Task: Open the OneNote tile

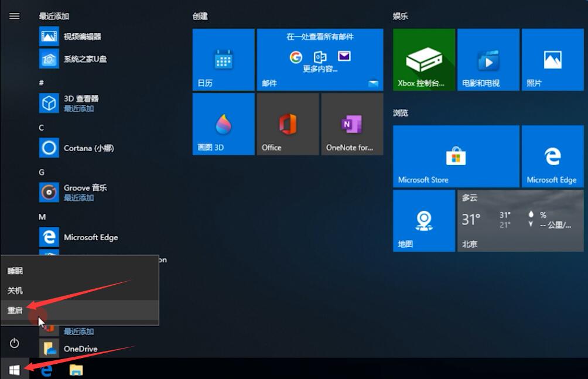Action: tap(352, 124)
